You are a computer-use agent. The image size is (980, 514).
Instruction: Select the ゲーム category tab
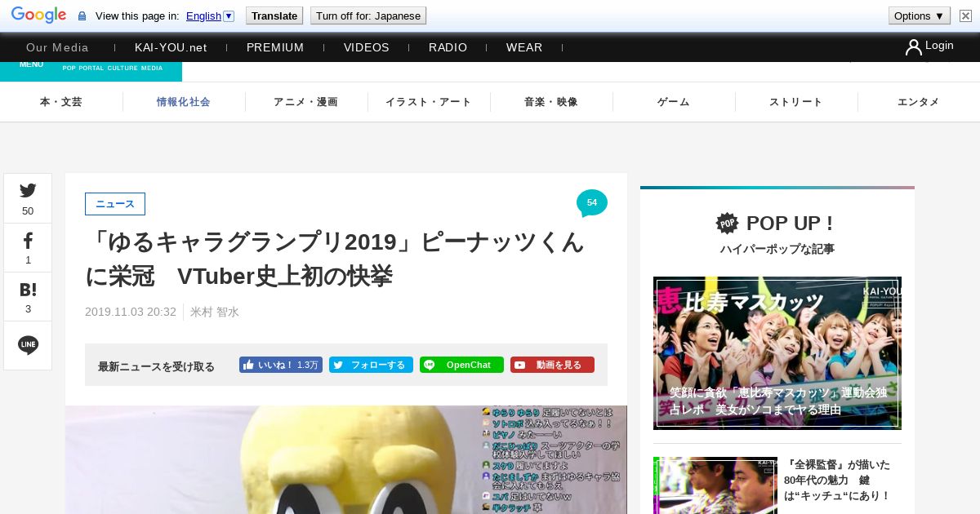[674, 102]
